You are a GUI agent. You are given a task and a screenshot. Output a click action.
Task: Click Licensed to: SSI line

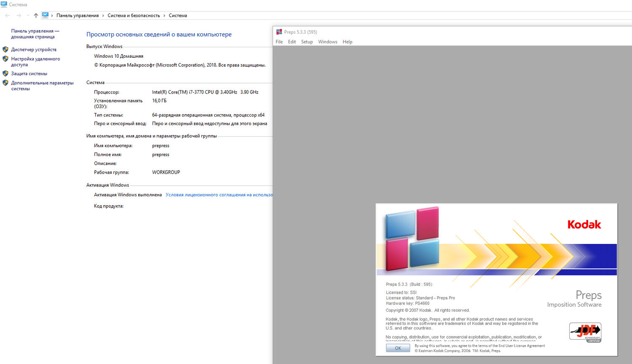[401, 292]
